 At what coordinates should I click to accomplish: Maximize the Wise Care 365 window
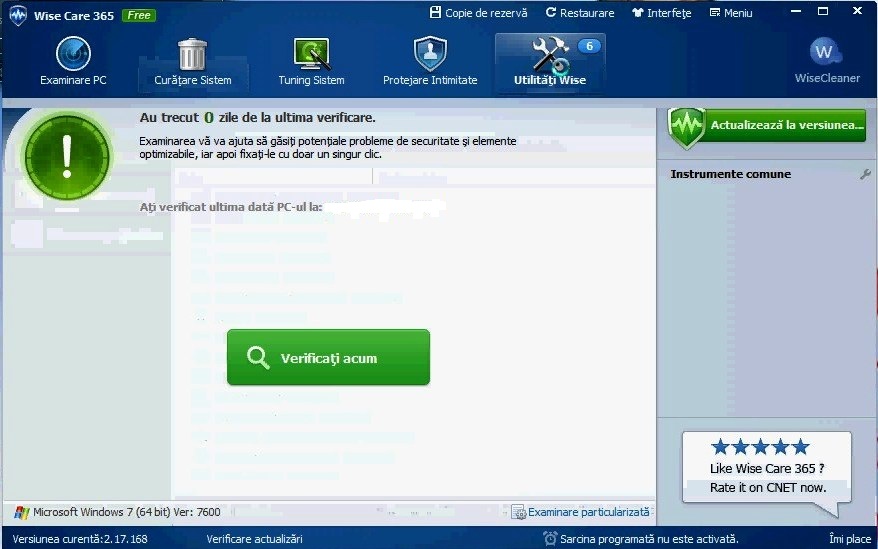tap(823, 11)
